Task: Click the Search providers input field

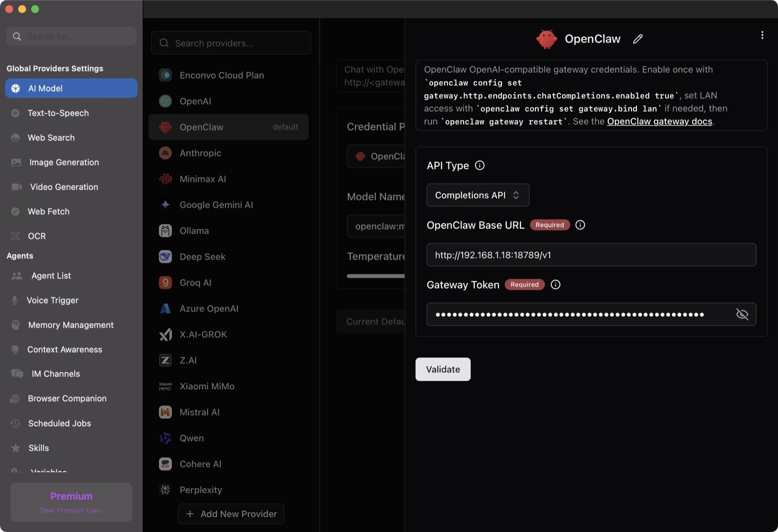Action: point(231,43)
